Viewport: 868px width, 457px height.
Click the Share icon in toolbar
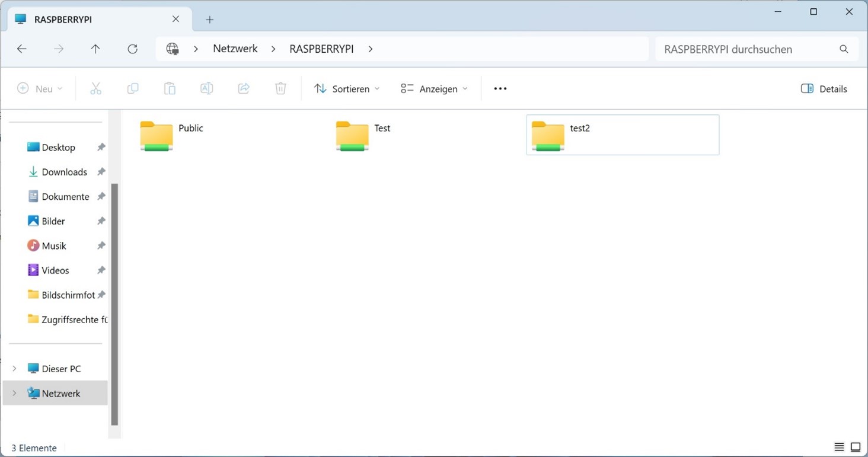click(x=244, y=89)
